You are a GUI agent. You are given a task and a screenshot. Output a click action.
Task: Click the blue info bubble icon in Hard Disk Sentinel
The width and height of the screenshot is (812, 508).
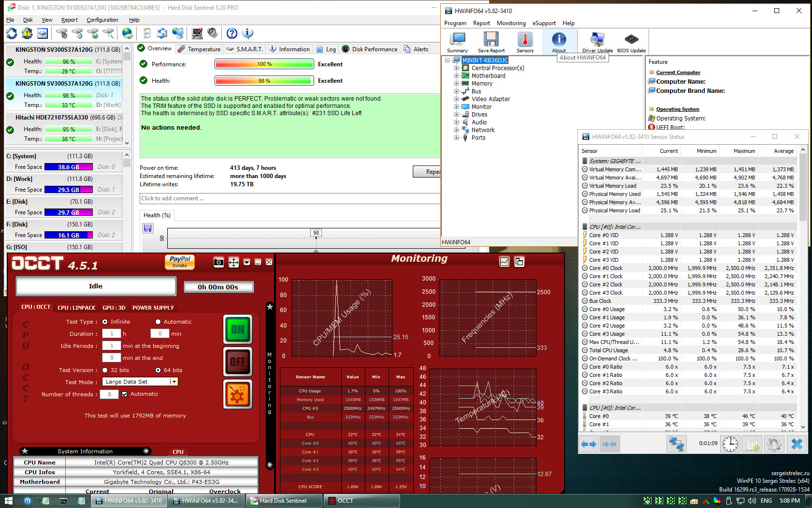[x=247, y=33]
